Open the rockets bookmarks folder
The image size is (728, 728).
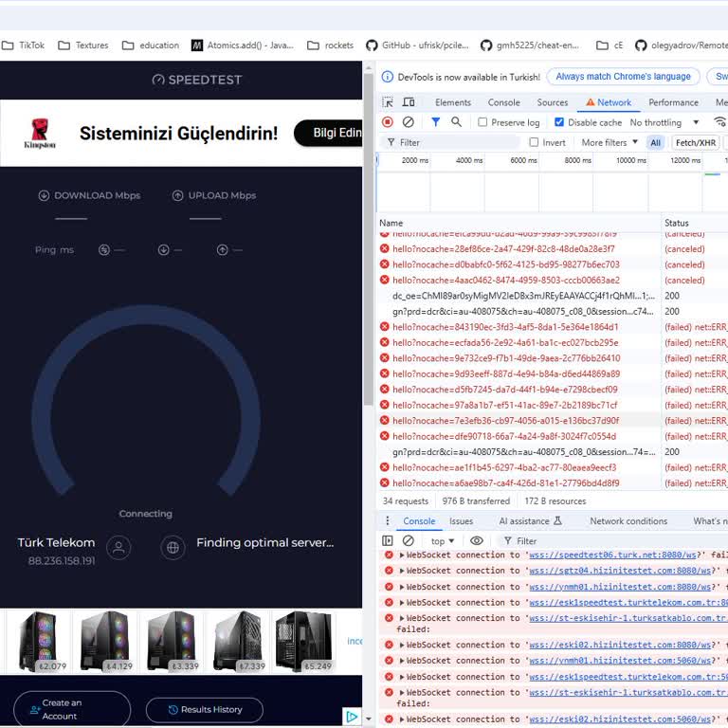coord(330,45)
